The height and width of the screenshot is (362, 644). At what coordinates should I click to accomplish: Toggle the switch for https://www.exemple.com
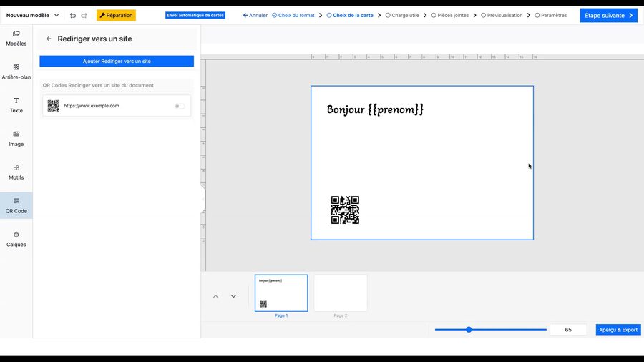pos(180,106)
